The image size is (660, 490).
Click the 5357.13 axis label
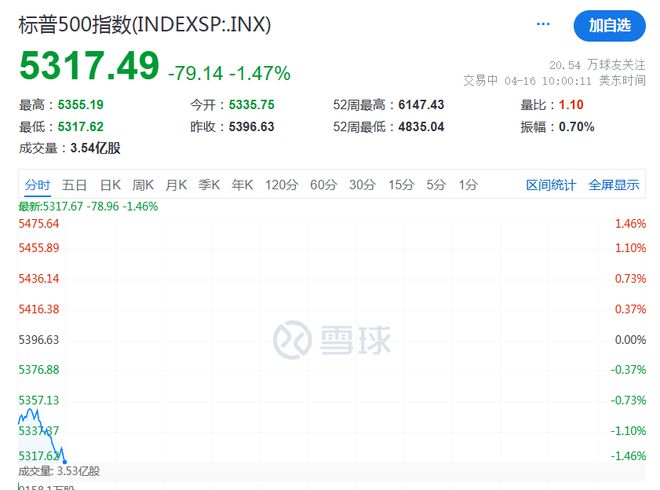pos(39,400)
